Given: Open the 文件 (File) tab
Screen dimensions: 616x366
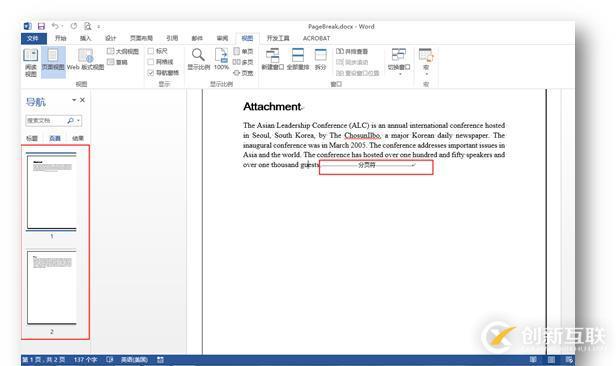Looking at the screenshot, I should [33, 38].
